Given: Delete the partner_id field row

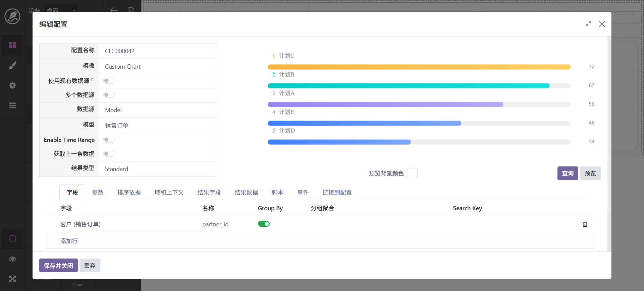Looking at the screenshot, I should click(x=585, y=224).
